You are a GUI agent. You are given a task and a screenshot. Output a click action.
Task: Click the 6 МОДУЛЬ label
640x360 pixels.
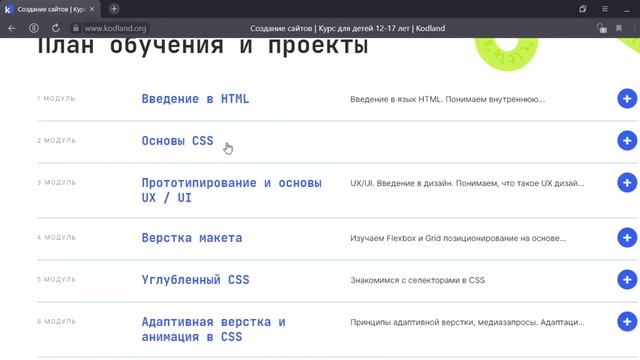56,322
